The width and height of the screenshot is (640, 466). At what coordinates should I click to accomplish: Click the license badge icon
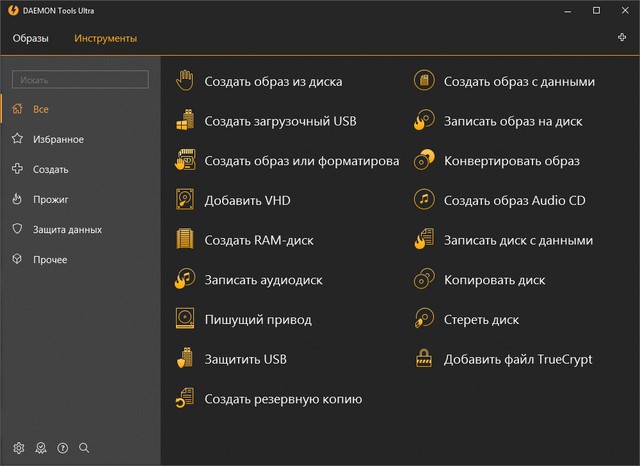point(40,447)
